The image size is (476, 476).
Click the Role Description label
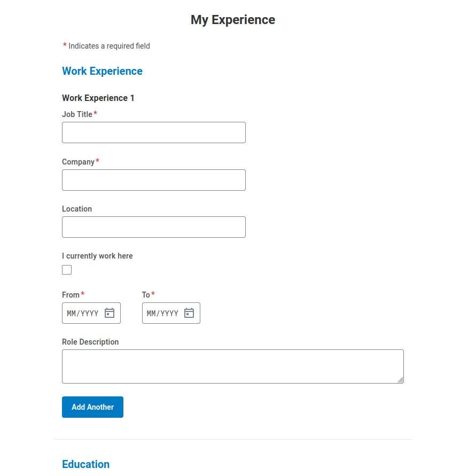click(90, 342)
